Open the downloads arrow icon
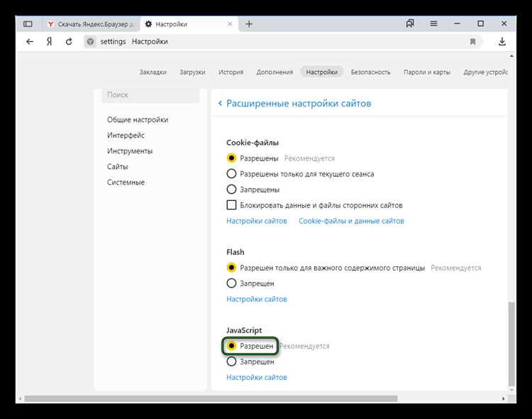The image size is (532, 419). pos(502,41)
